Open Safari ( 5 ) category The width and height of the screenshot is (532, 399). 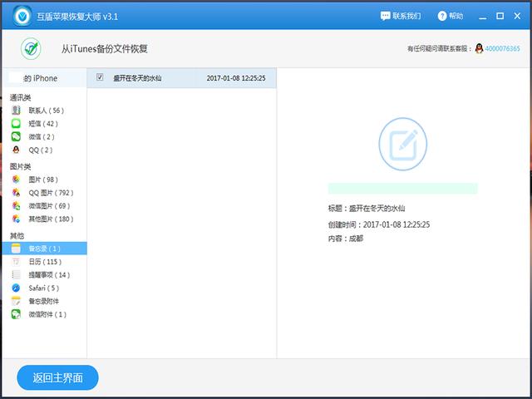[x=44, y=288]
